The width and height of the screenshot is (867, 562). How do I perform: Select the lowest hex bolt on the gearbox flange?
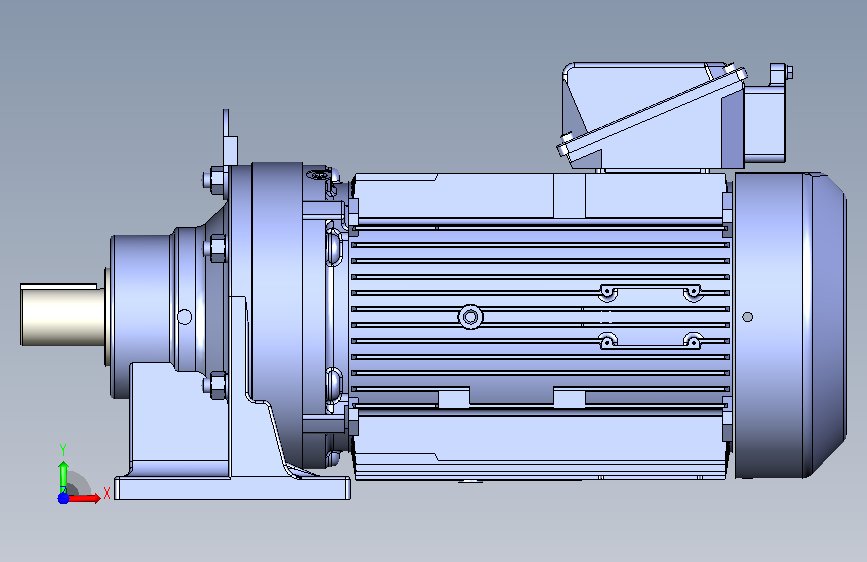[x=215, y=386]
